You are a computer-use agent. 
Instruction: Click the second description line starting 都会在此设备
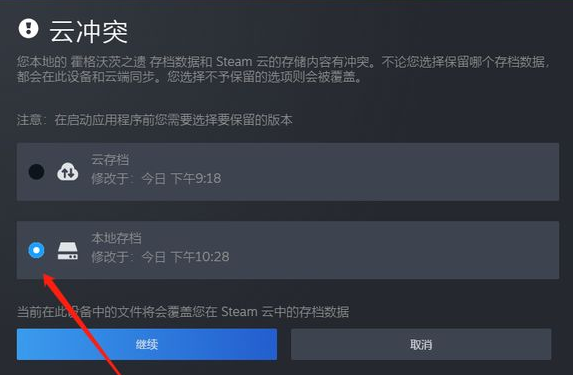point(189,77)
